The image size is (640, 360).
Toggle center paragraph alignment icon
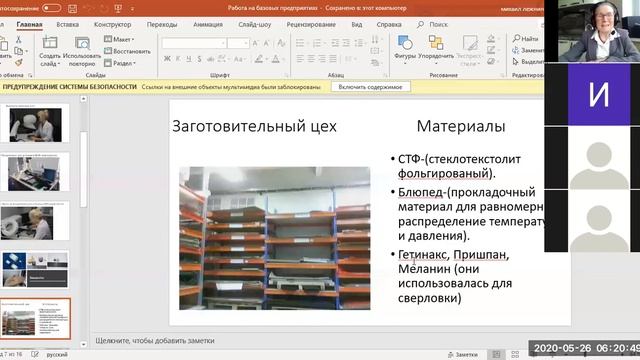pyautogui.click(x=311, y=59)
